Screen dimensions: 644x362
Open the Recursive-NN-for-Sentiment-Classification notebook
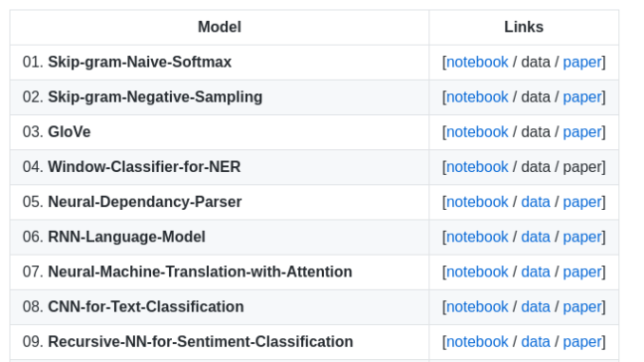pyautogui.click(x=477, y=341)
